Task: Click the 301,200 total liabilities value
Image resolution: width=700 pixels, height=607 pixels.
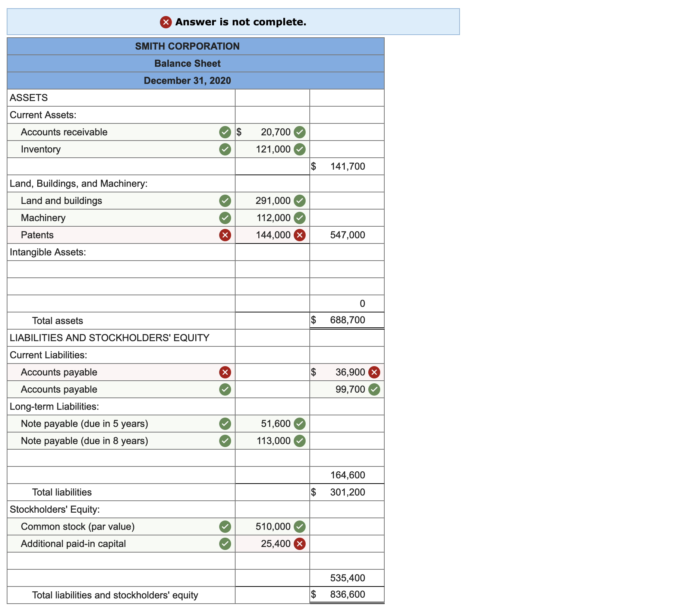Action: (347, 492)
